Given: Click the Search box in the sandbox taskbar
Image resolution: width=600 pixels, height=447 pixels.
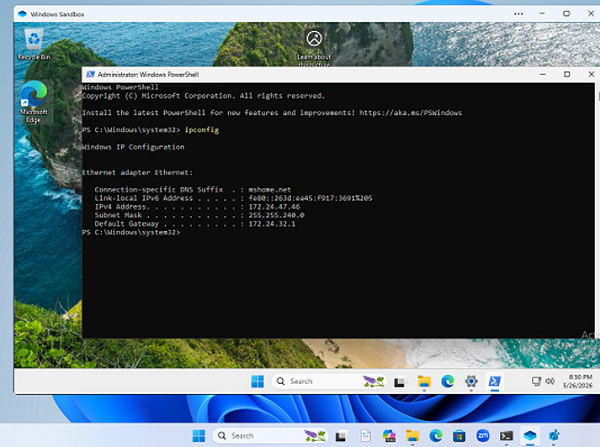Looking at the screenshot, I should tap(329, 381).
